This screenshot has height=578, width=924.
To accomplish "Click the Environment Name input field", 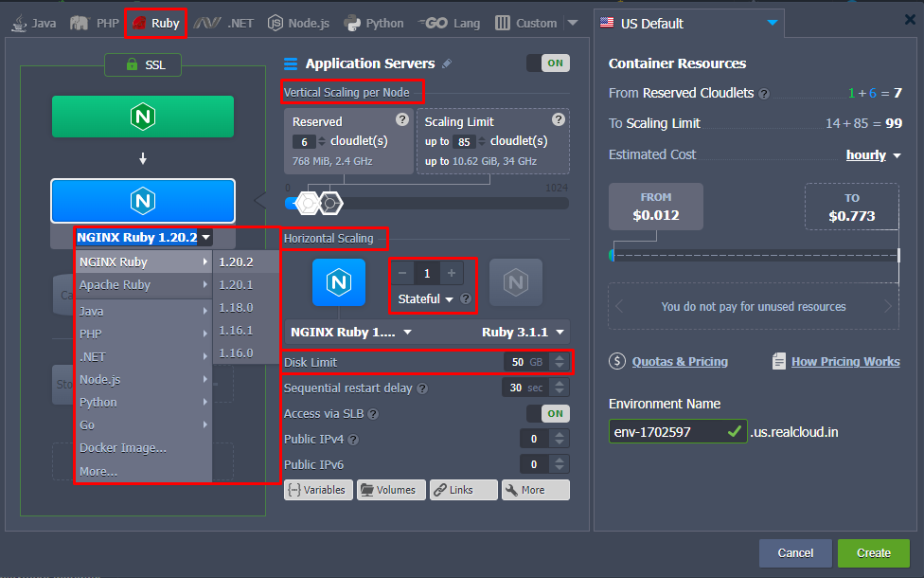I will click(666, 432).
